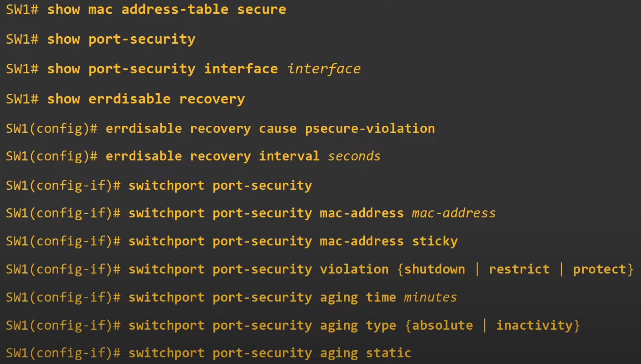Screen dimensions: 641x364
Task: Click the 'violation' keyword
Action: click(x=354, y=269)
